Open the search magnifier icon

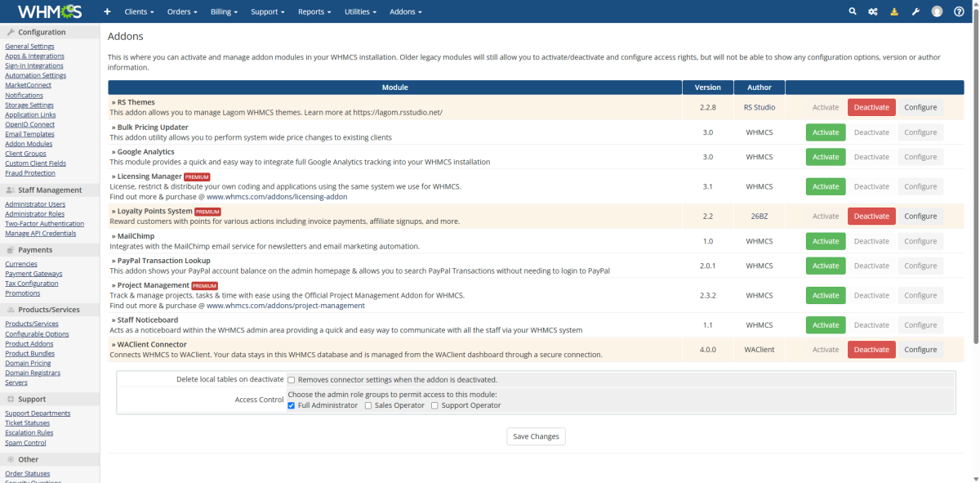(853, 11)
